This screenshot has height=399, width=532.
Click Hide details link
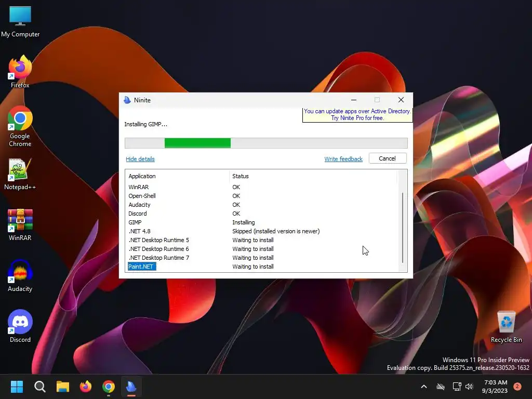[x=140, y=159]
